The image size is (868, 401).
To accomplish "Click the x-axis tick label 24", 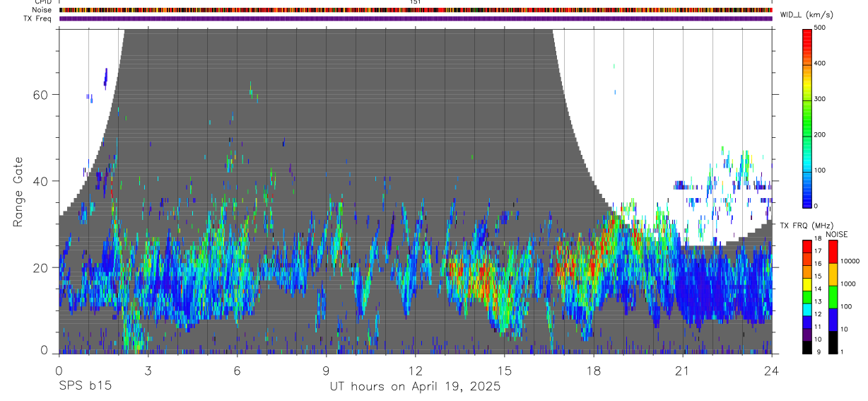I will click(x=771, y=371).
